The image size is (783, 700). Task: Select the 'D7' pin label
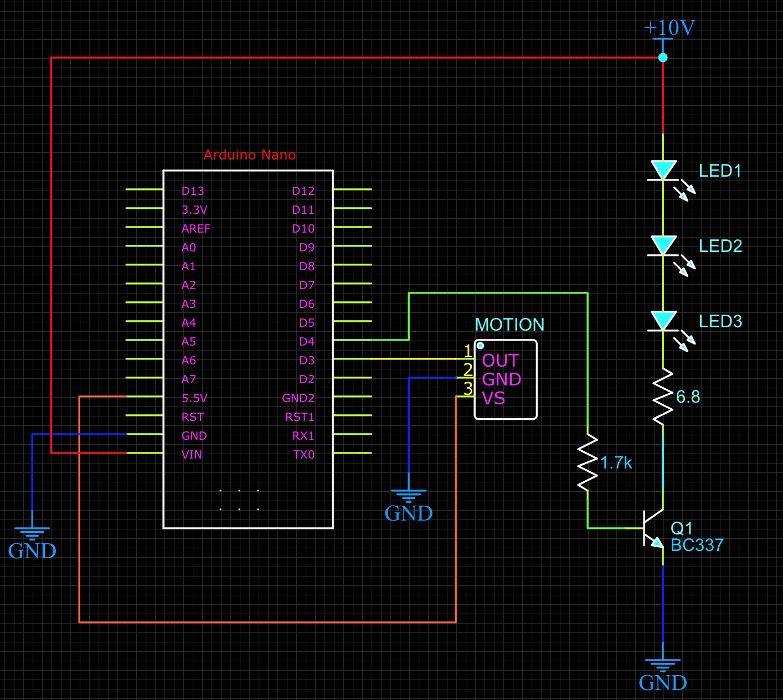pos(307,285)
